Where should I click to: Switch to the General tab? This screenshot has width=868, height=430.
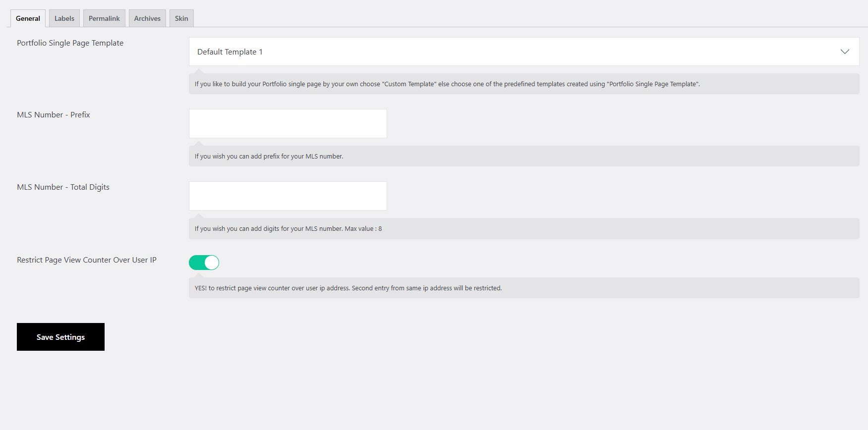pos(28,18)
